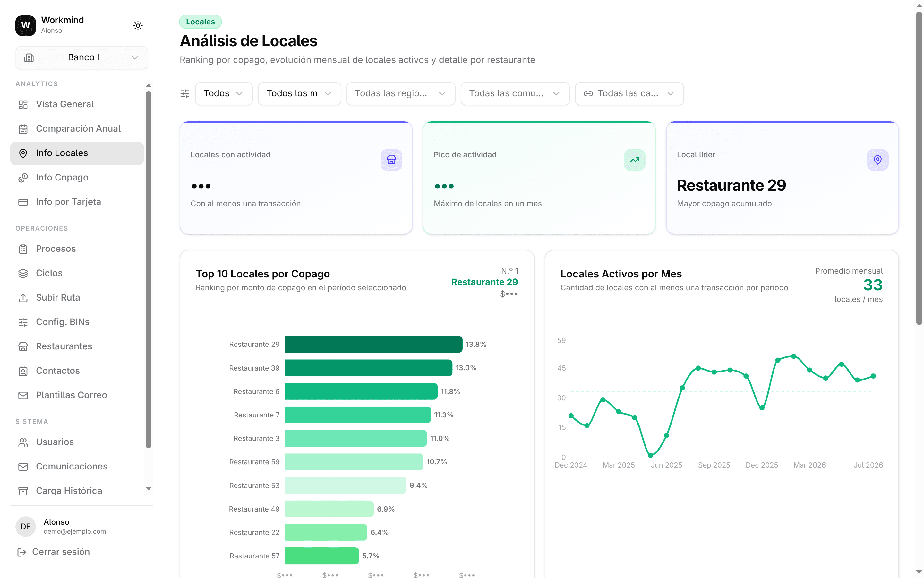
Task: Open Carga Histórica page
Action: click(x=77, y=491)
